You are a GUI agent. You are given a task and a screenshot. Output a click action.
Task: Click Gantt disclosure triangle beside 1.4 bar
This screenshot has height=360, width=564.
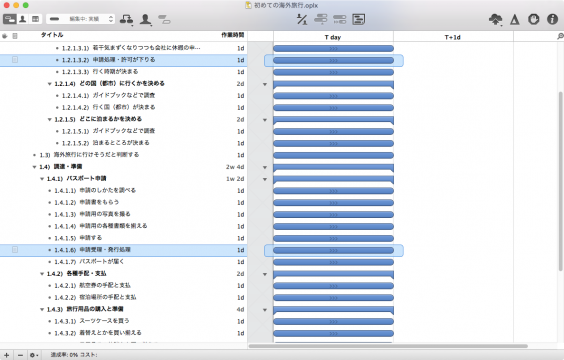pos(265,167)
